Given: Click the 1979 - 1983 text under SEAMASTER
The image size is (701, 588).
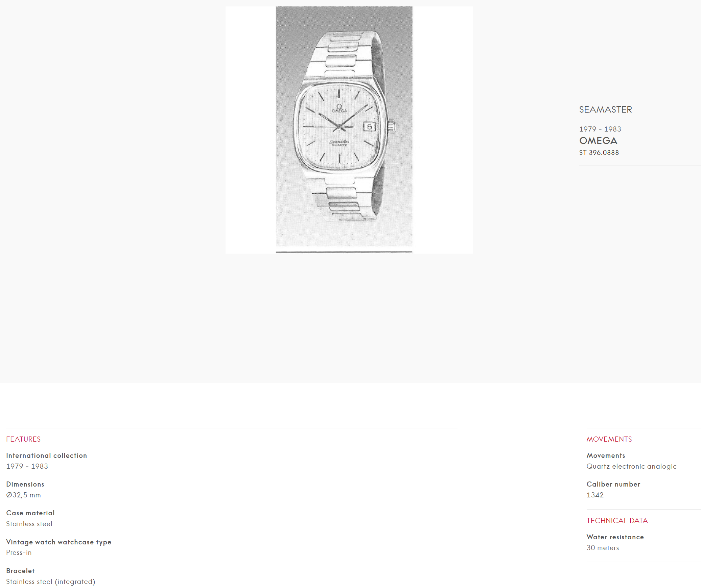Looking at the screenshot, I should tap(600, 129).
